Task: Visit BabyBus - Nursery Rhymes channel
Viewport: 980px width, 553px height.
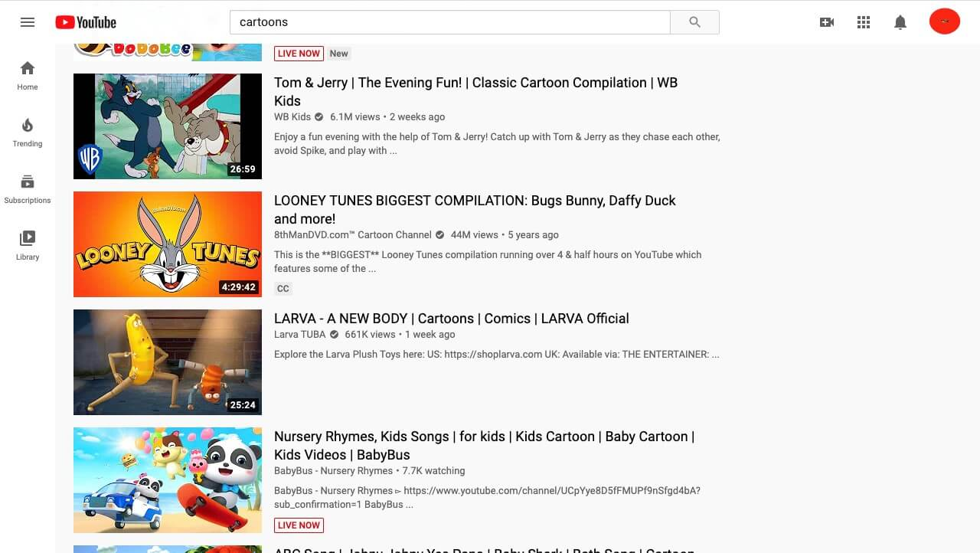Action: tap(333, 471)
